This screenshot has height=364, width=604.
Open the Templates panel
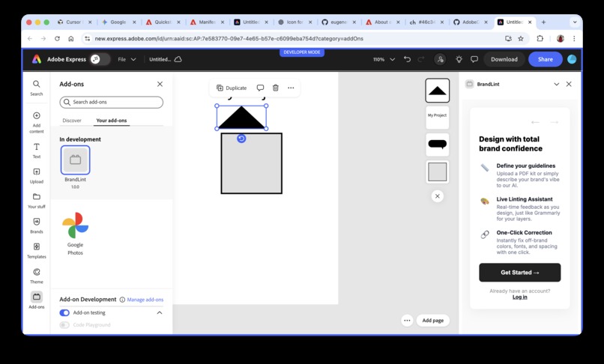click(x=37, y=251)
